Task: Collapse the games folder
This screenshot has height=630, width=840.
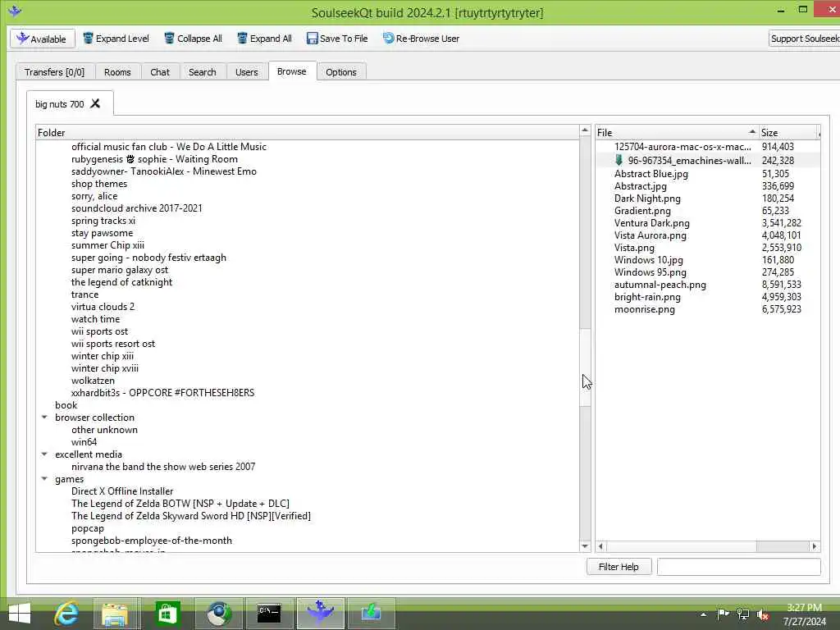Action: [44, 479]
